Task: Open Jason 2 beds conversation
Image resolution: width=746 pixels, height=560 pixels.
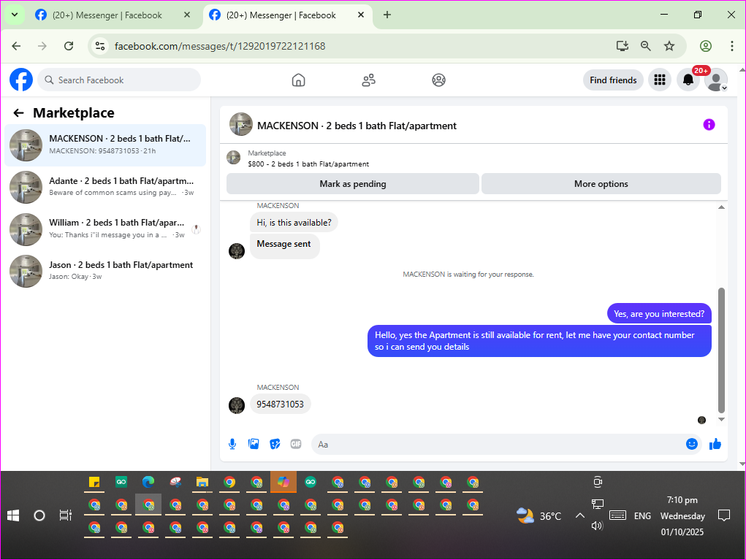Action: pos(105,270)
